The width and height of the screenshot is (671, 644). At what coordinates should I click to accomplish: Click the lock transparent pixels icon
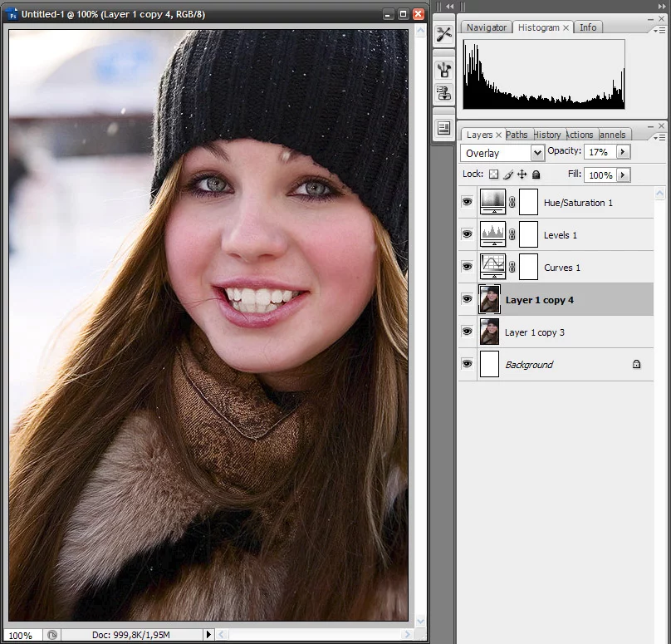pyautogui.click(x=493, y=175)
